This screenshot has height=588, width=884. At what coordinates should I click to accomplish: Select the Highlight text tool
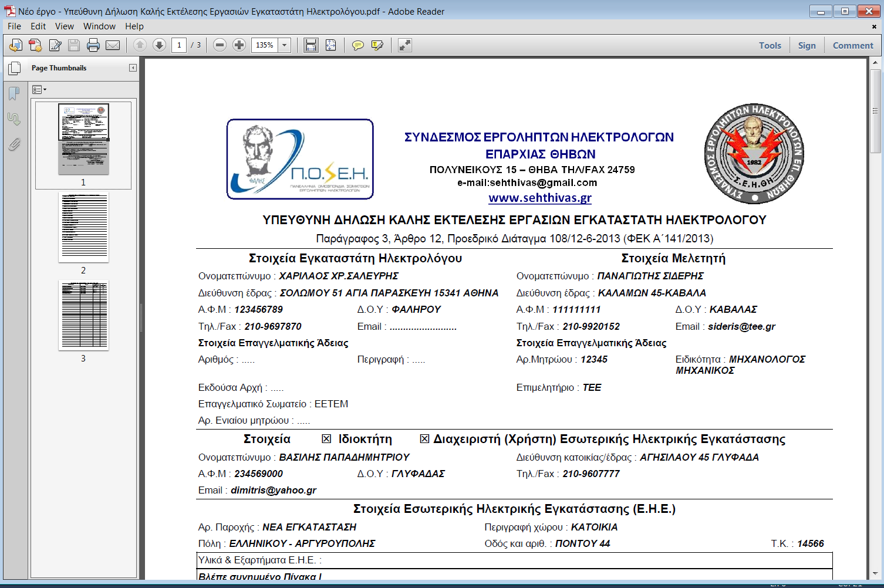[377, 45]
